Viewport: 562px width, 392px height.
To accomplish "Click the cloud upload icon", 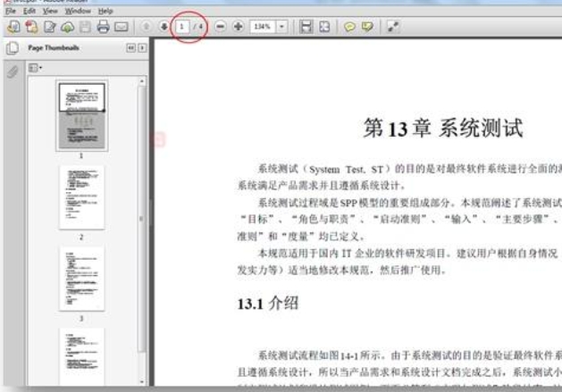I will click(x=67, y=27).
